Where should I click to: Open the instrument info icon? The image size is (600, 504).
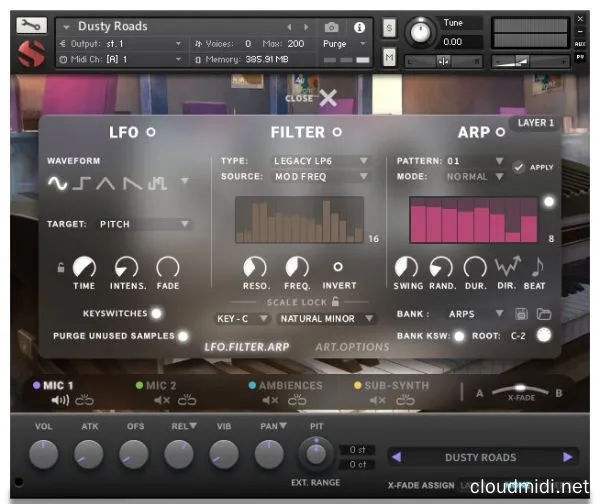359,27
